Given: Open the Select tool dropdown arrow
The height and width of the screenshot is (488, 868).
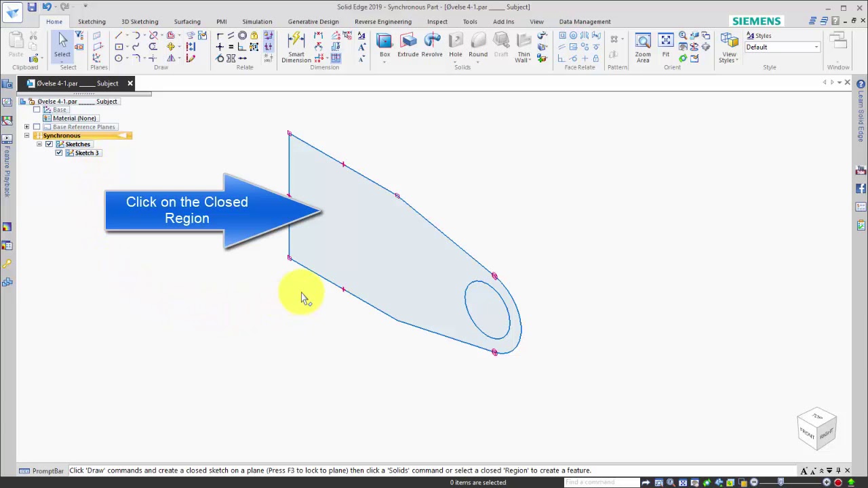Looking at the screenshot, I should pos(62,62).
